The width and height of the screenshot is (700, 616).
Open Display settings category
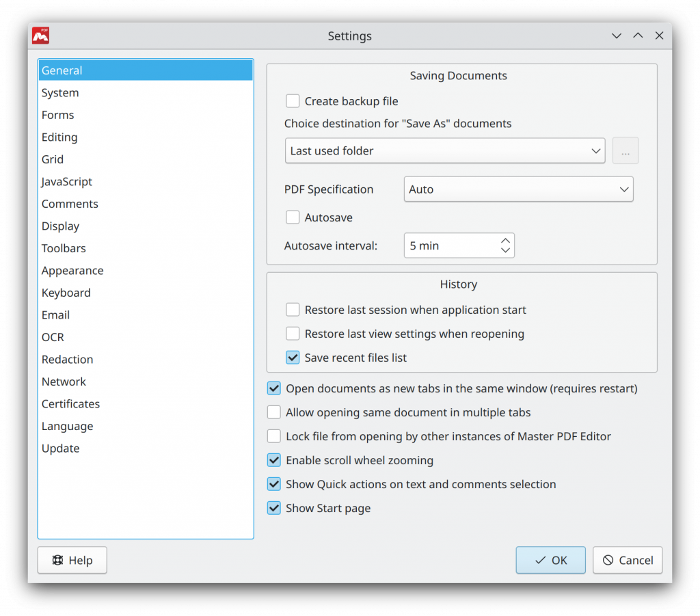click(x=146, y=226)
